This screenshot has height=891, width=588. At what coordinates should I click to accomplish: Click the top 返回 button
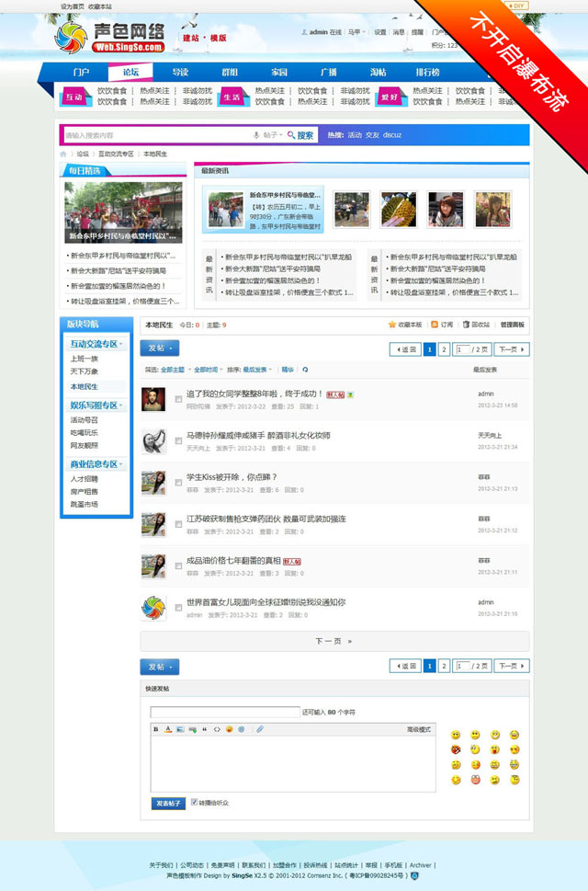tap(405, 348)
